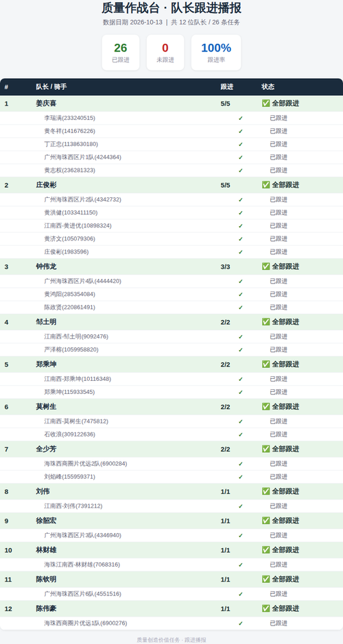Click the green check icon in 邹土明's status
The width and height of the screenshot is (343, 644).
point(265,322)
